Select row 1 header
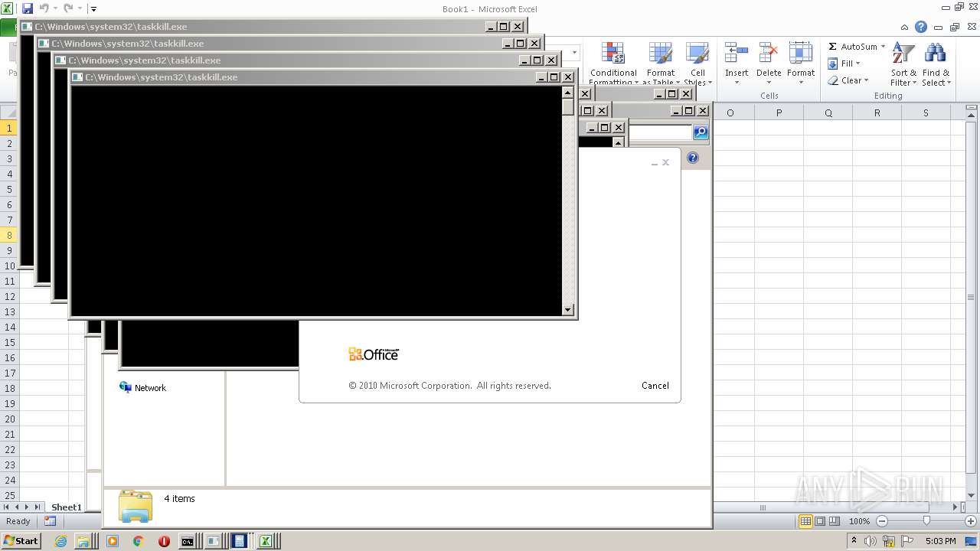This screenshot has height=551, width=980. click(9, 128)
